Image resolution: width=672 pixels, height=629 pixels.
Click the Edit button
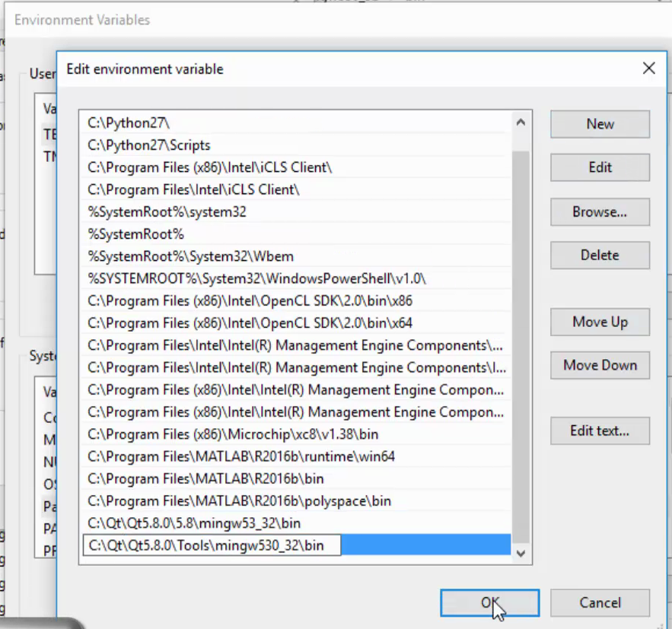pyautogui.click(x=600, y=167)
